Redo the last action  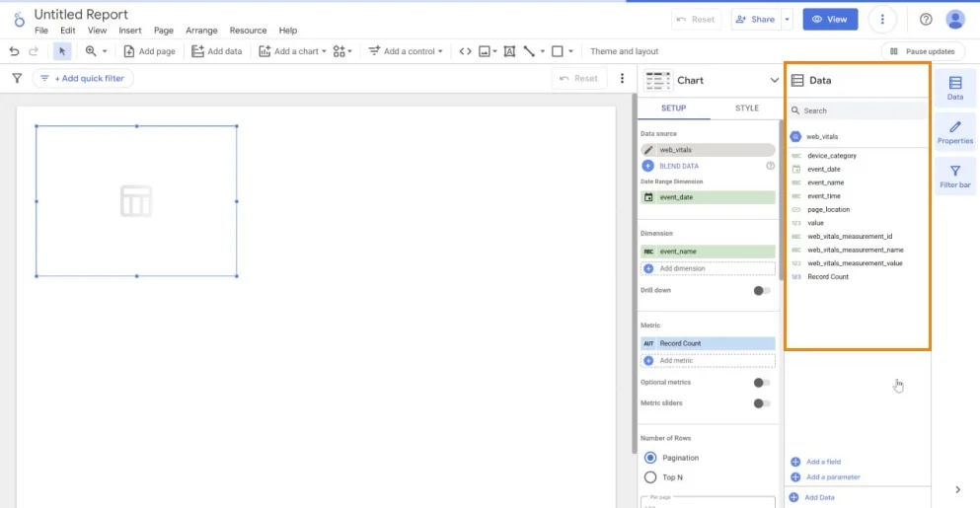[x=34, y=51]
